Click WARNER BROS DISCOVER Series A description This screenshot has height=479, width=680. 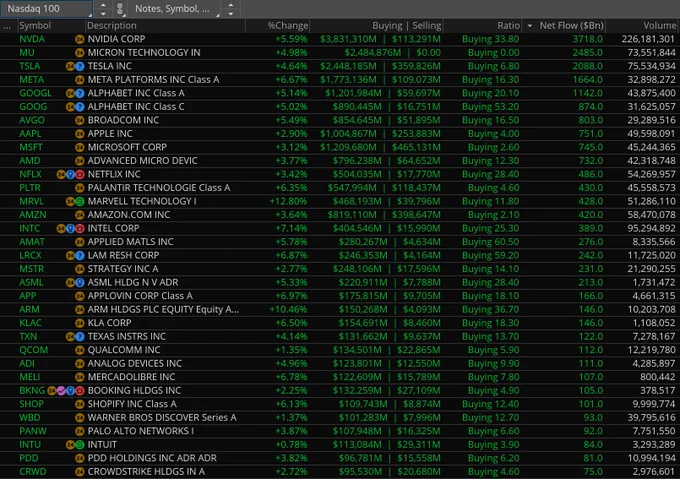[162, 417]
